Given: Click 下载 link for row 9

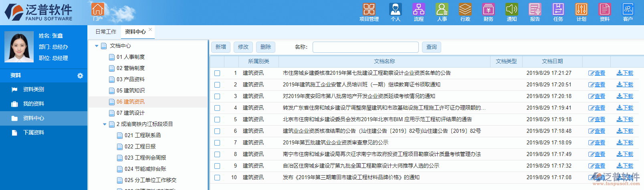Looking at the screenshot, I should [x=625, y=166].
